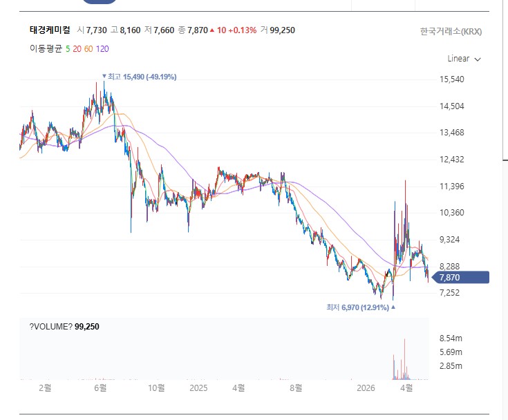The width and height of the screenshot is (508, 420).
Task: Click the 11,396 price axis label
Action: point(452,187)
